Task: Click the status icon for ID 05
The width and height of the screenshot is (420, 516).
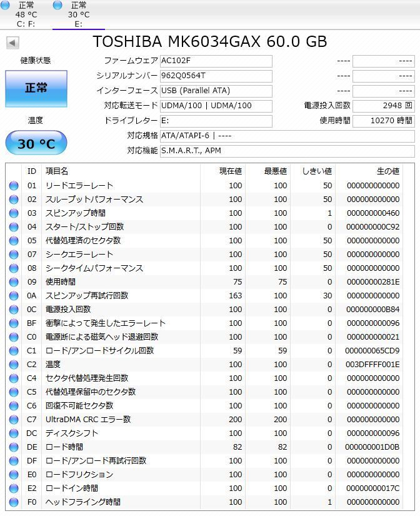Action: click(14, 241)
